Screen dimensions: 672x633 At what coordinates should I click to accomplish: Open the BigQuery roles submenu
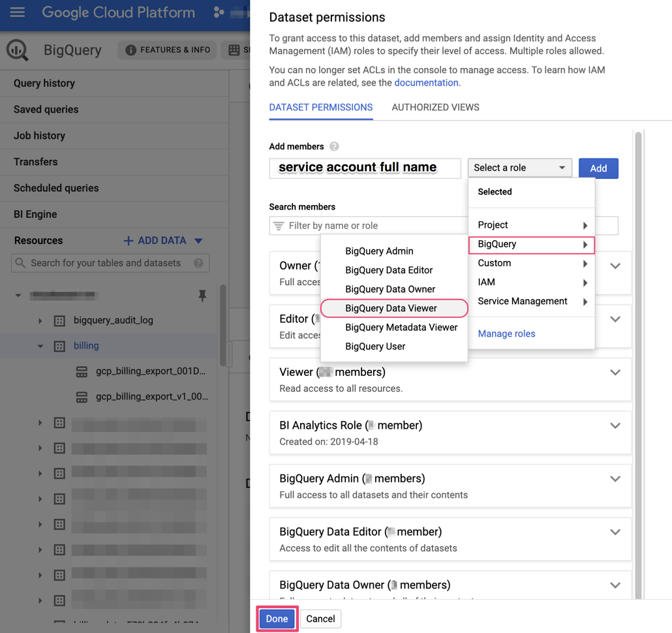pos(532,245)
